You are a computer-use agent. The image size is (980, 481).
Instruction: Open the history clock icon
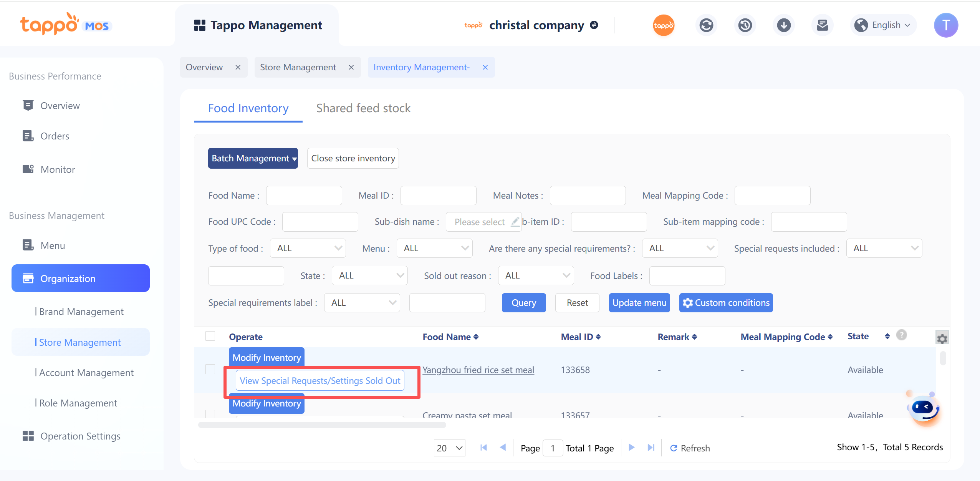[745, 25]
